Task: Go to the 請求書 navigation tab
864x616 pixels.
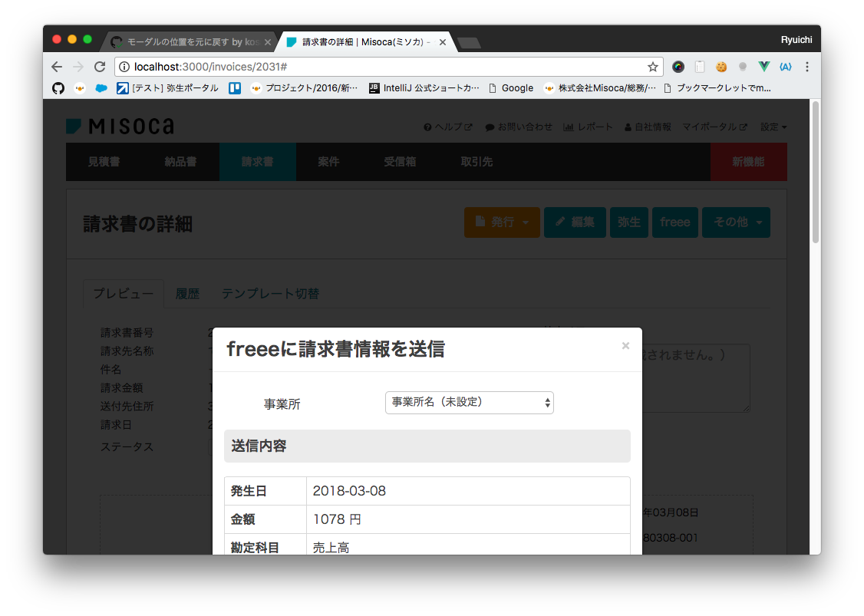Action: (257, 161)
